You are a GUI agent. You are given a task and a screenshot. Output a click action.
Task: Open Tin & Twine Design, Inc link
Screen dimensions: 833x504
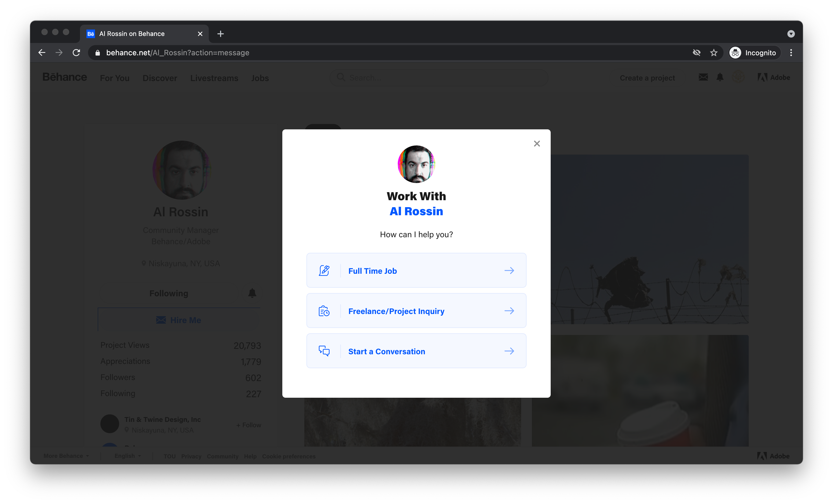(x=163, y=419)
